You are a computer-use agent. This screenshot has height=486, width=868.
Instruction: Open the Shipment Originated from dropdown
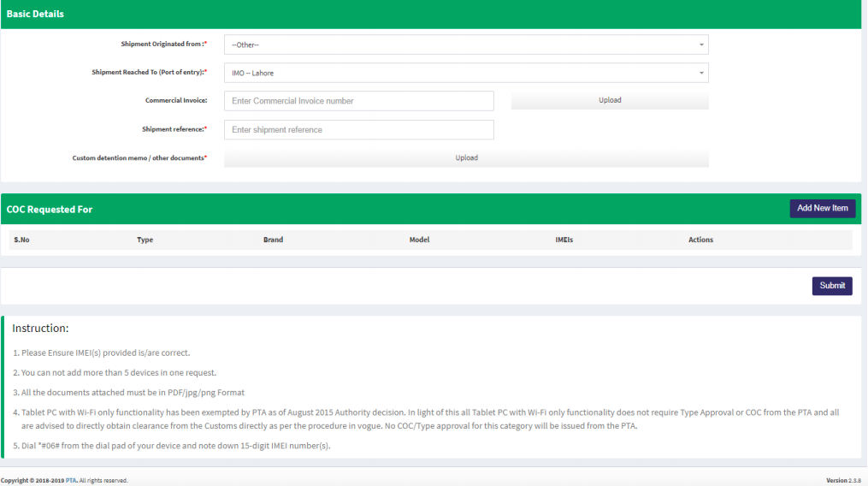[x=465, y=44]
